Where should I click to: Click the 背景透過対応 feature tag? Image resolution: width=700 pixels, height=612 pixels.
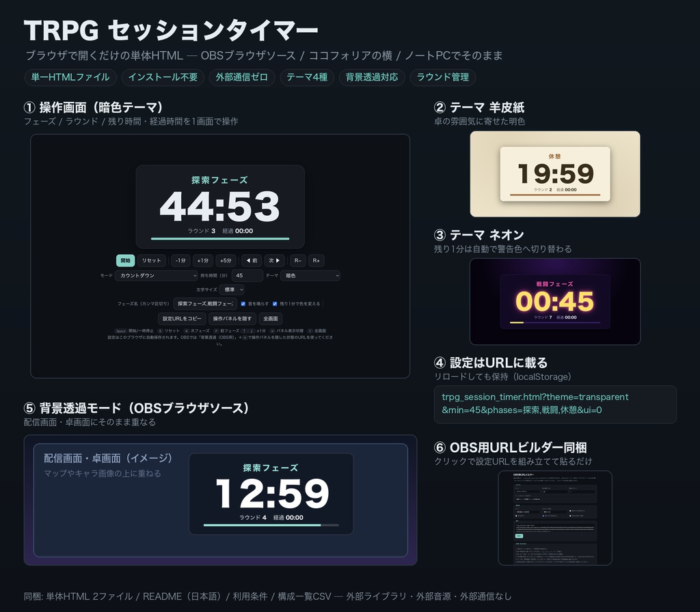[x=372, y=77]
